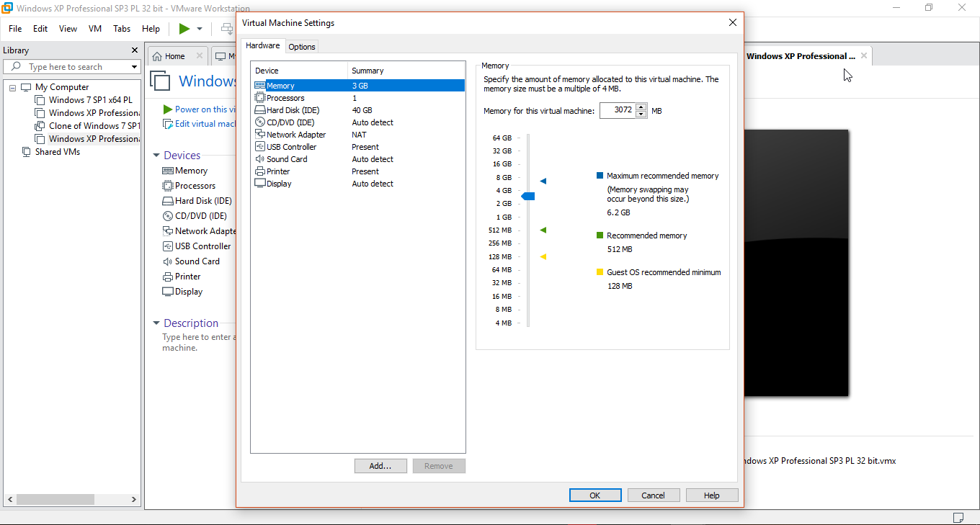This screenshot has width=980, height=525.
Task: Click the blue maximum recommended memory marker
Action: [x=543, y=181]
